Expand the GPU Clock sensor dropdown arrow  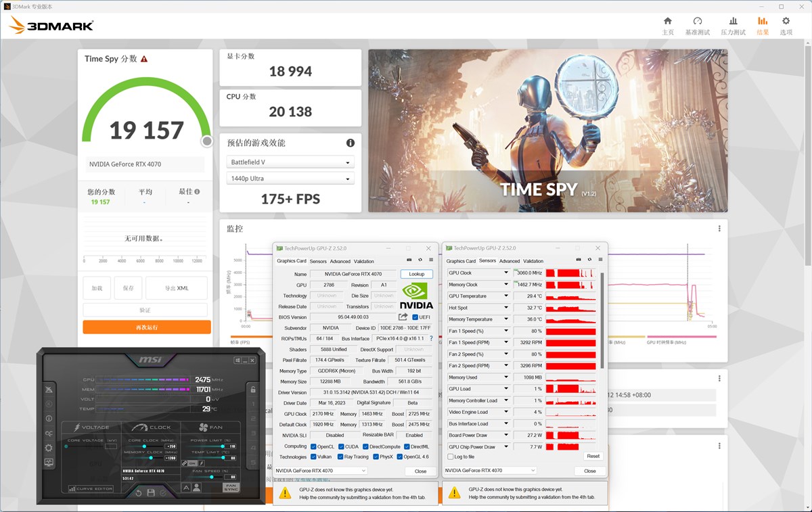505,273
